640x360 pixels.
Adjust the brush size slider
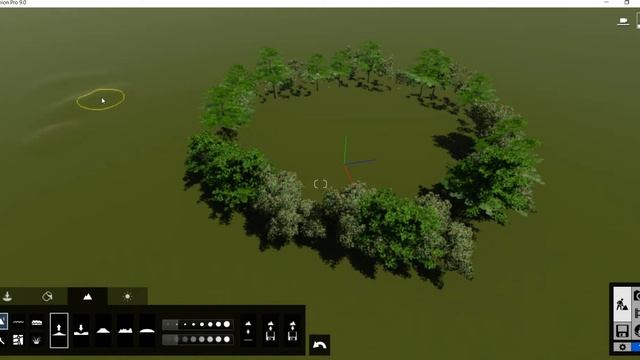point(198,324)
